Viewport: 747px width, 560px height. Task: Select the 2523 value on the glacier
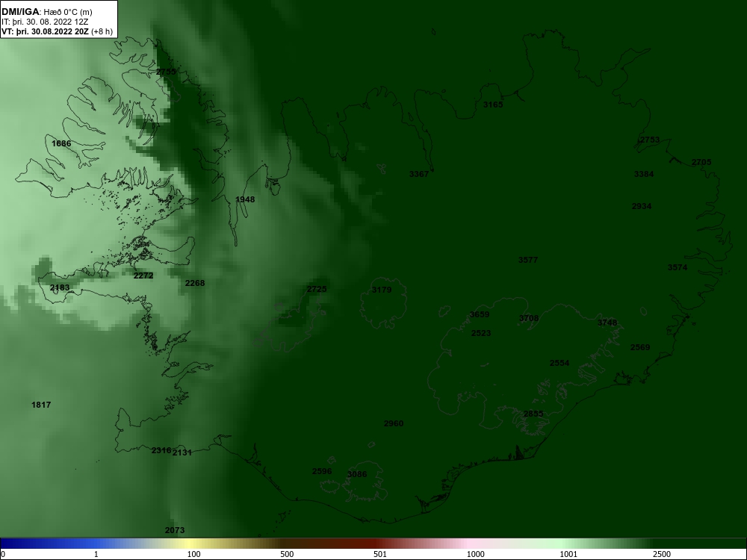click(x=481, y=333)
